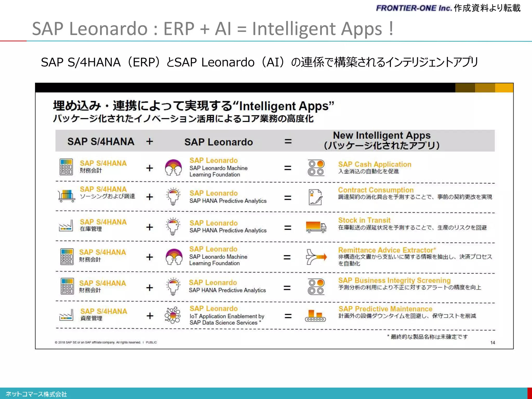This screenshot has height=399, width=532.
Task: Click 'IoT Application Enablement by' text
Action: coord(227,316)
